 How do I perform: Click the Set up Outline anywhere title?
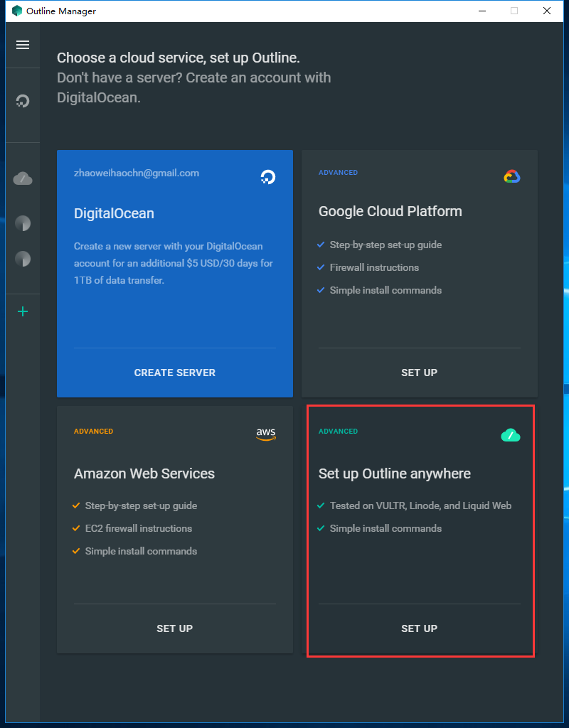pos(394,473)
